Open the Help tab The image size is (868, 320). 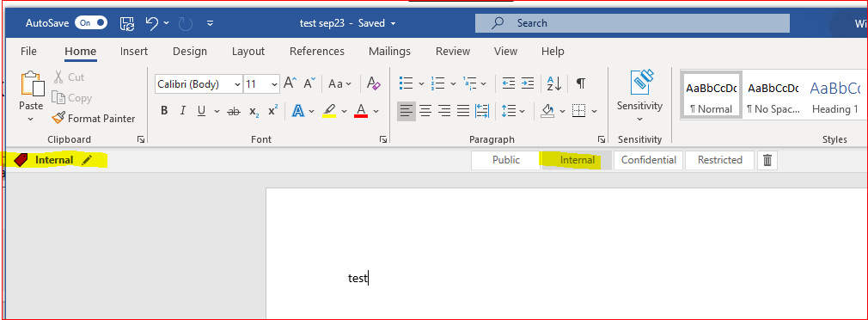553,52
